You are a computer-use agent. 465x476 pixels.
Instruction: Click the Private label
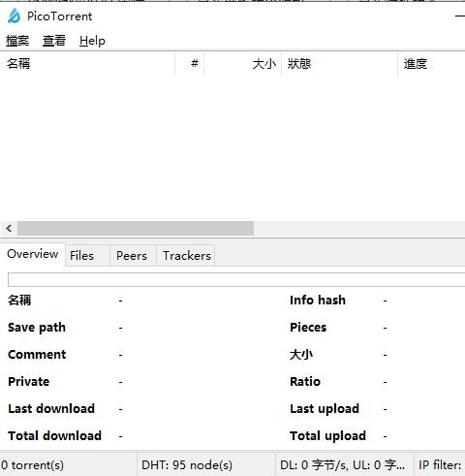pos(28,382)
